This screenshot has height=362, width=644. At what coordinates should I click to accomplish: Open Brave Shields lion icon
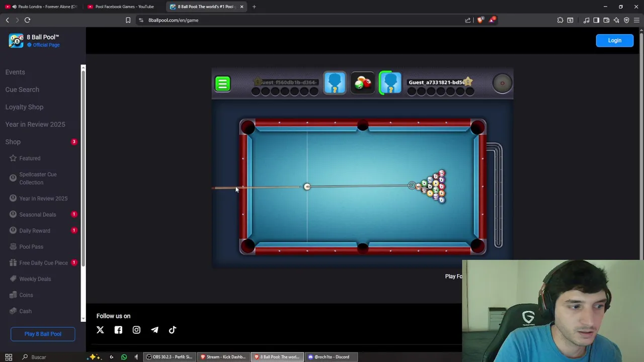click(x=480, y=20)
